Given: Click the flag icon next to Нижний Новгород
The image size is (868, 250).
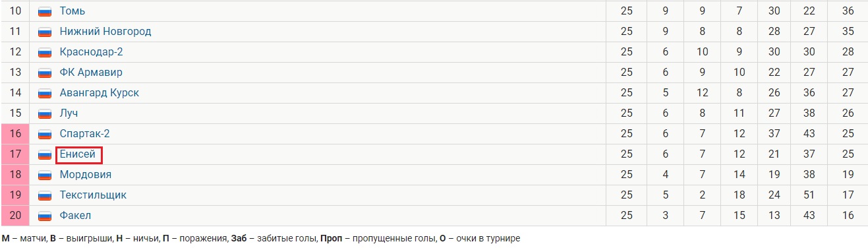Looking at the screenshot, I should click(x=45, y=32).
